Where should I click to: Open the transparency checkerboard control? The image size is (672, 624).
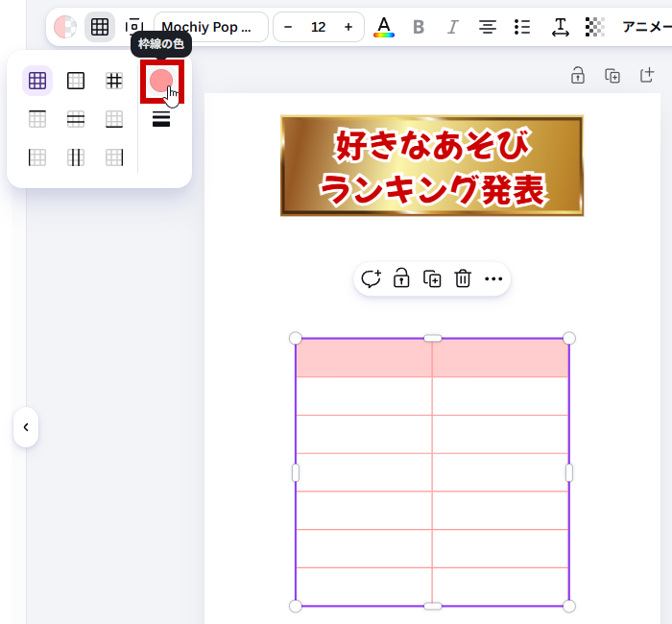pos(595,27)
